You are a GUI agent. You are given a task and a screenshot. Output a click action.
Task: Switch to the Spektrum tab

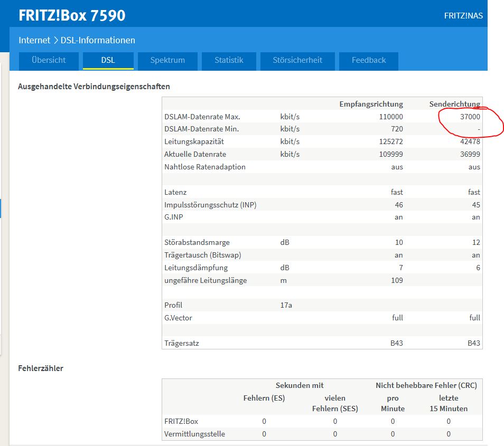(167, 60)
